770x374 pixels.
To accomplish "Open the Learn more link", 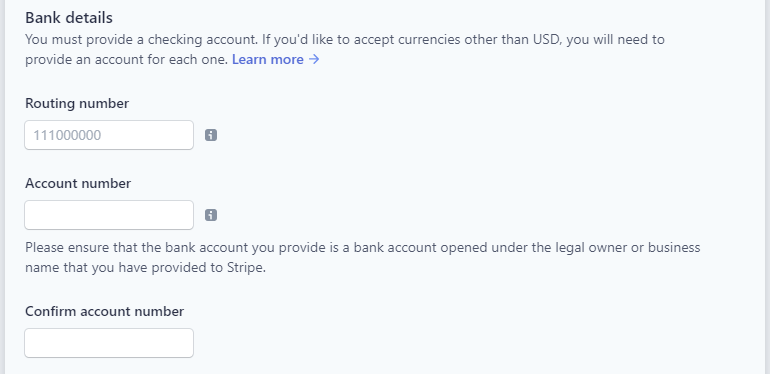I will (x=275, y=59).
